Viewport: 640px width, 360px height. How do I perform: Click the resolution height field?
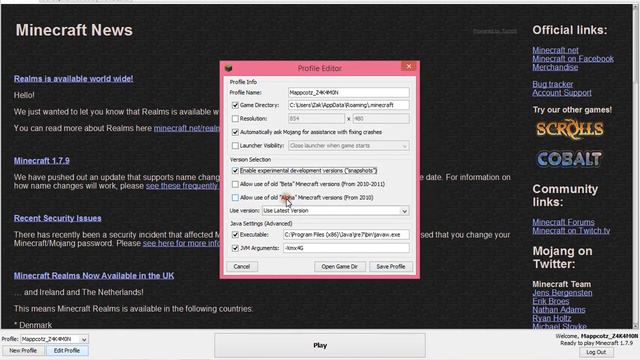coord(381,119)
